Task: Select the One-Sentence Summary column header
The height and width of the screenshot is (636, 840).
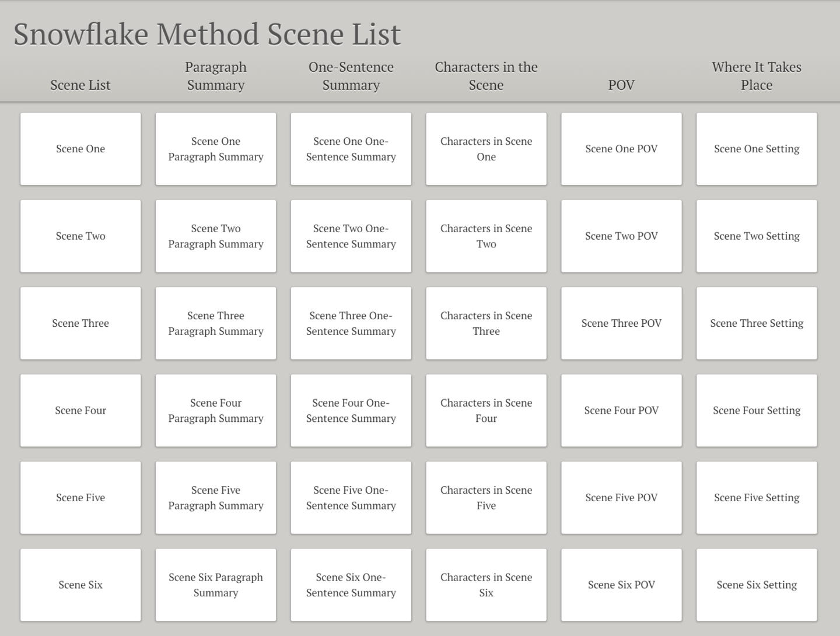Action: [x=351, y=76]
